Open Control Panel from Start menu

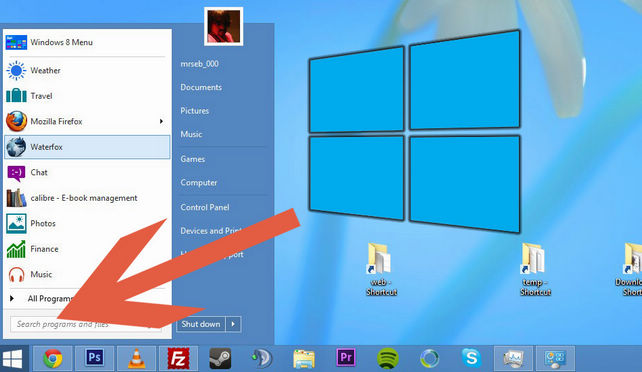(205, 207)
